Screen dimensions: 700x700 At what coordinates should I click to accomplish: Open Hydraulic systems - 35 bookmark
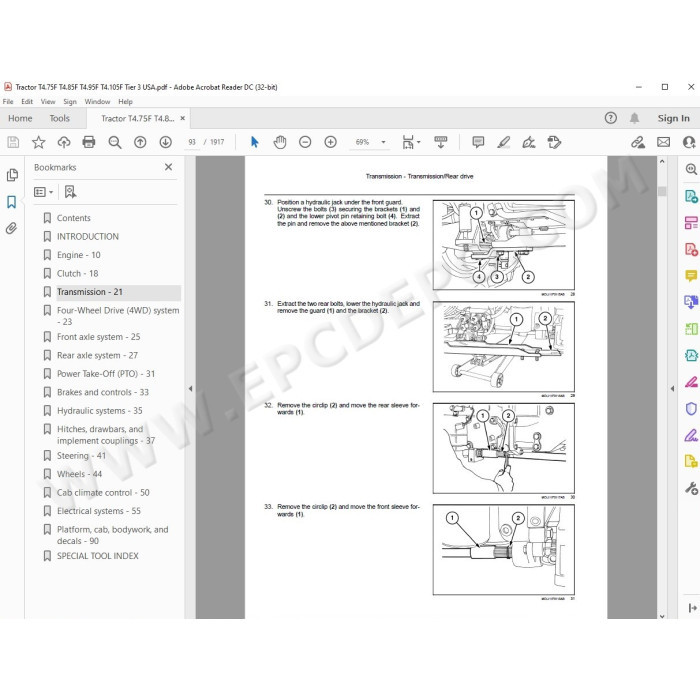point(100,411)
